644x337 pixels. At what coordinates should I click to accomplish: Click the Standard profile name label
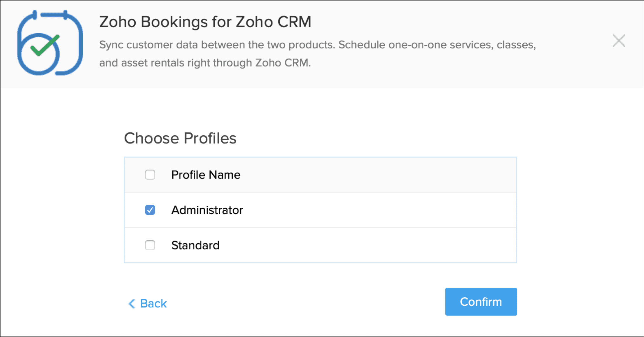[195, 245]
